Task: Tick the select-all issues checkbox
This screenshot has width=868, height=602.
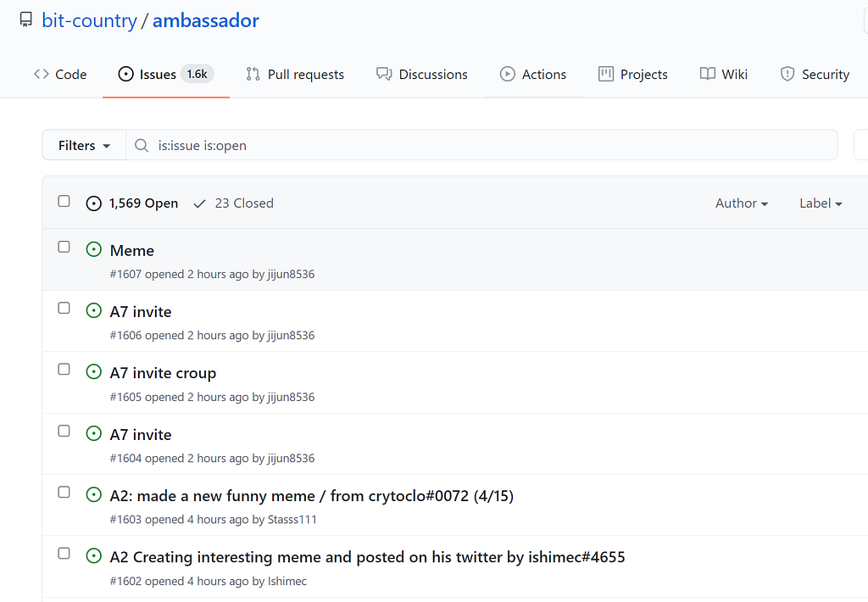Action: (64, 201)
